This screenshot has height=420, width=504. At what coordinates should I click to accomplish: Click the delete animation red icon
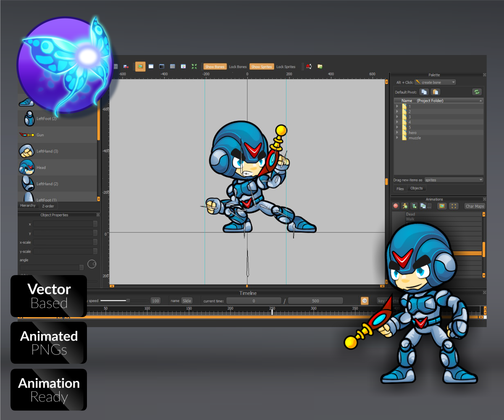pos(396,206)
